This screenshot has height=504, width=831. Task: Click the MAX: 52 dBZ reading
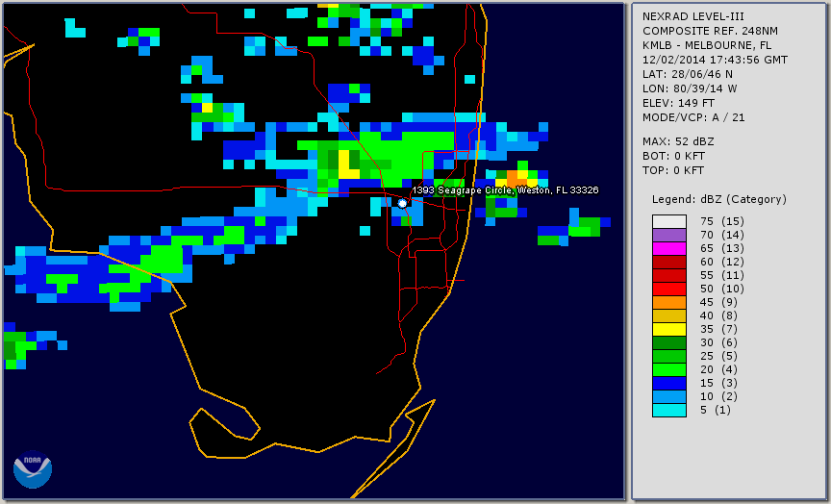coord(678,141)
